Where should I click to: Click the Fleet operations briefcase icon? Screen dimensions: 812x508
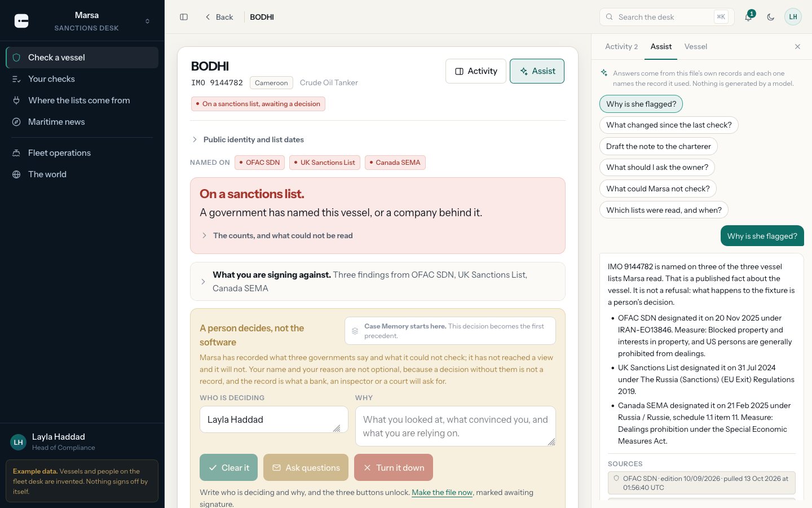16,153
